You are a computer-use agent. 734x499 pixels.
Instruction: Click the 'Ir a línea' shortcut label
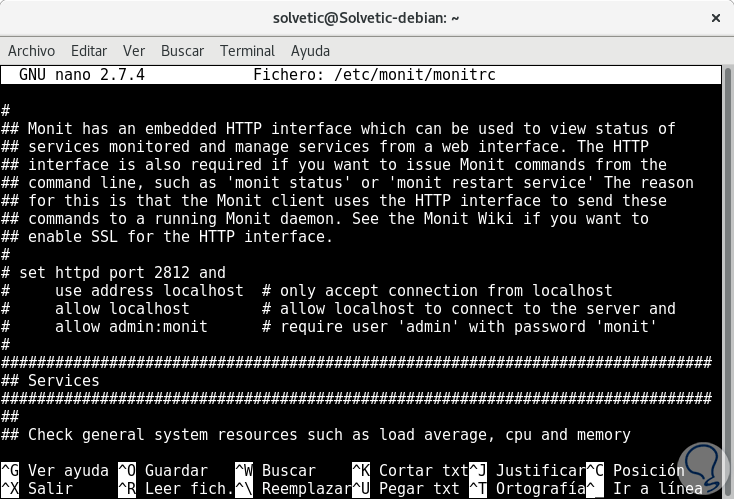[x=645, y=488]
